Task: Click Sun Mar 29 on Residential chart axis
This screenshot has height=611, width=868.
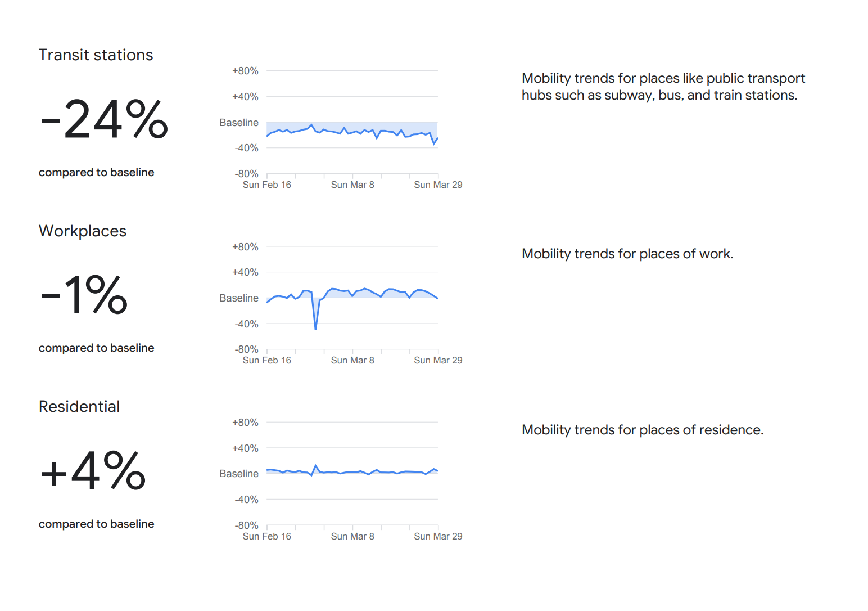Action: (438, 537)
